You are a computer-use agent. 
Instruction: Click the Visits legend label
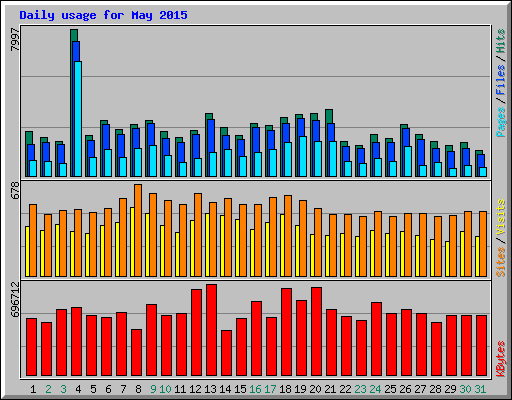pyautogui.click(x=501, y=218)
